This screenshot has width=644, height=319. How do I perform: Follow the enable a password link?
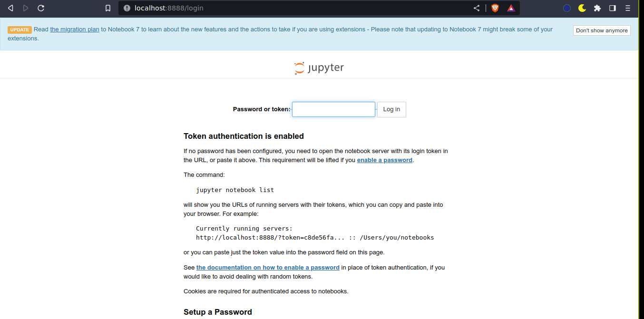384,160
